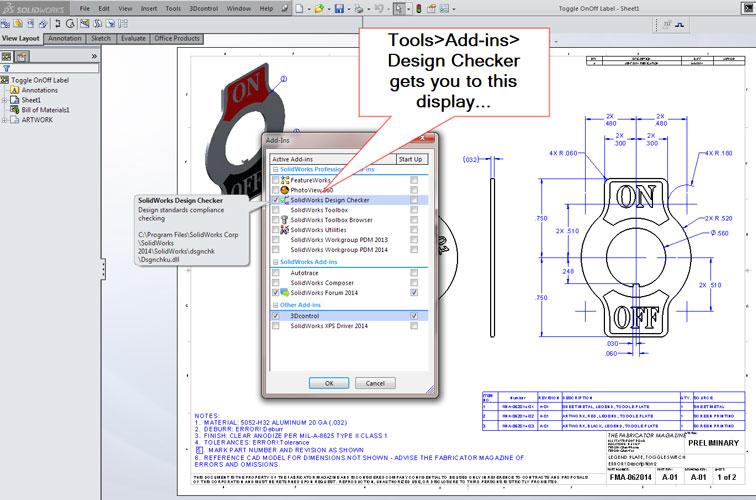Collapse the Other Add-ins group
The height and width of the screenshot is (500, 756).
pyautogui.click(x=276, y=305)
